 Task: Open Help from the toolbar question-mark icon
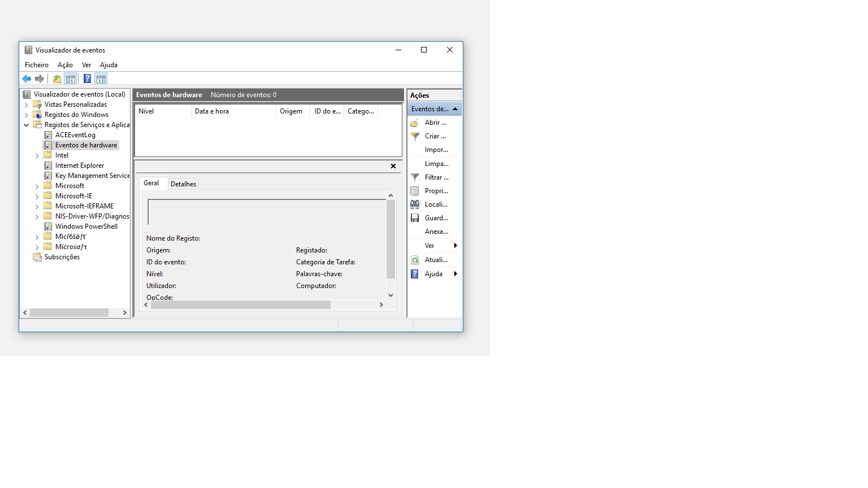coord(87,79)
